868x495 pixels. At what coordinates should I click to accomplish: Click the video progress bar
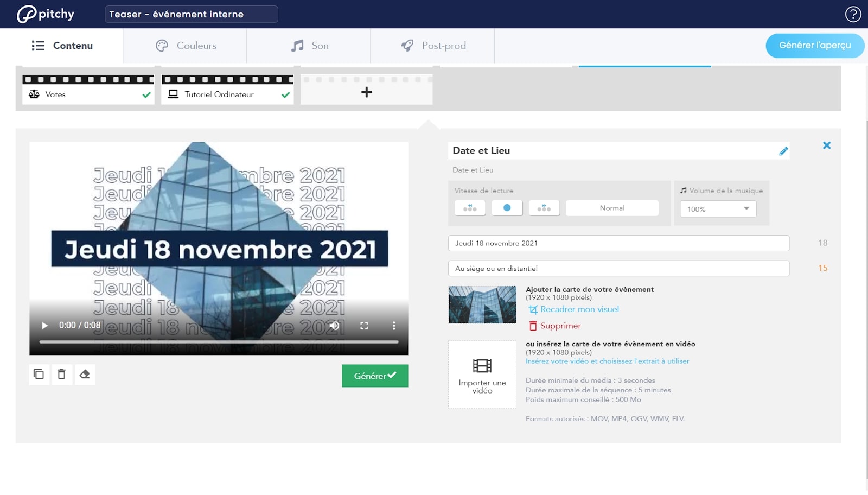(x=219, y=342)
